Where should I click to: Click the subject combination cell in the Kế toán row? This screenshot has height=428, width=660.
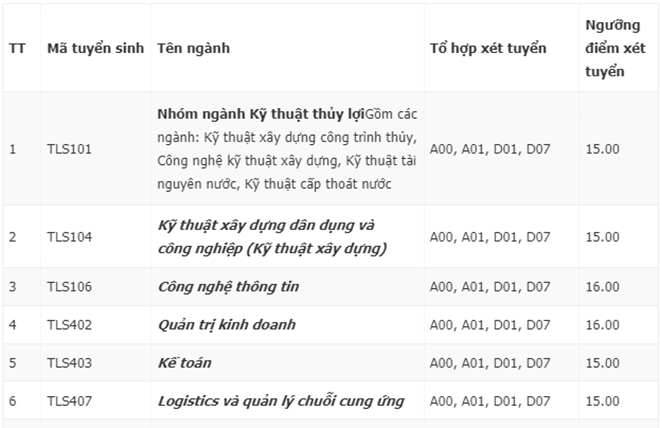pos(489,363)
